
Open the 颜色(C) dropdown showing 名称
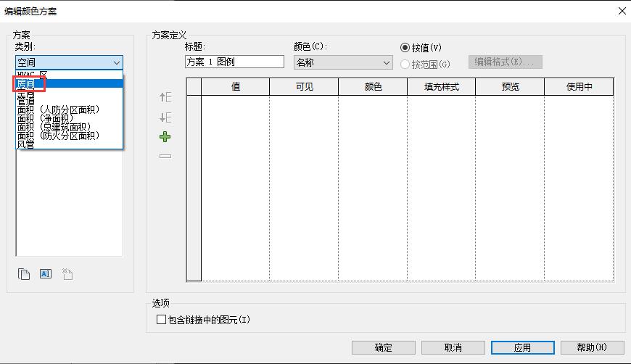343,62
